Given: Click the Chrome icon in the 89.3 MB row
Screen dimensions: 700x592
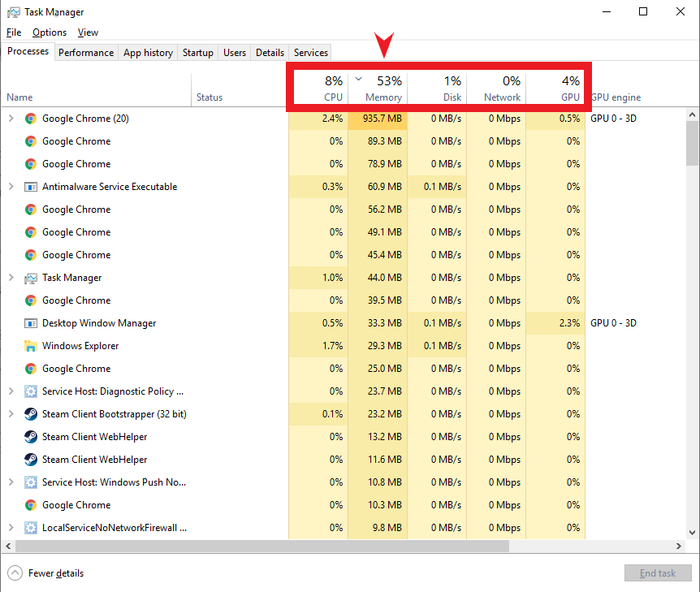Looking at the screenshot, I should (30, 141).
